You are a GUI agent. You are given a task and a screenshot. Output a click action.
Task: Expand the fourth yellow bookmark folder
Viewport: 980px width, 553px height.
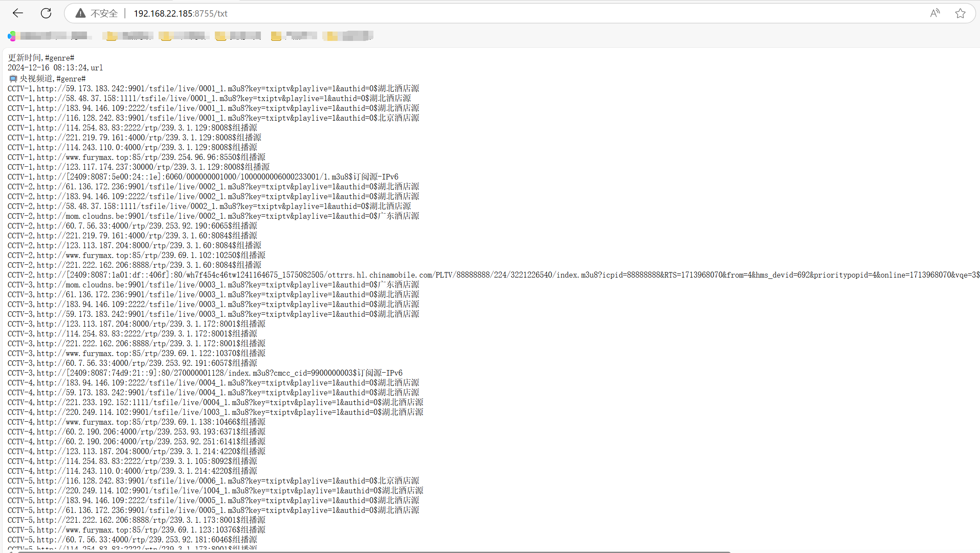click(276, 36)
